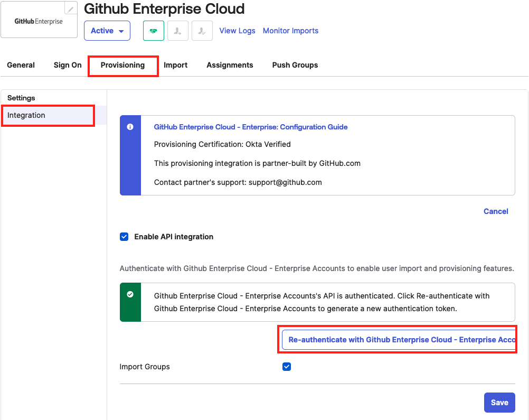Switch to the Provisioning tab

122,65
